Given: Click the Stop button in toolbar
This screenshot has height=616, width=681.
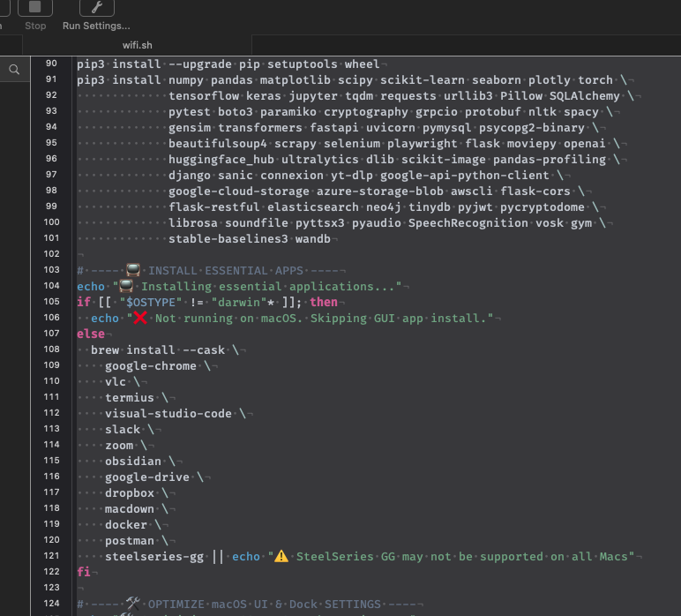Looking at the screenshot, I should click(x=35, y=7).
